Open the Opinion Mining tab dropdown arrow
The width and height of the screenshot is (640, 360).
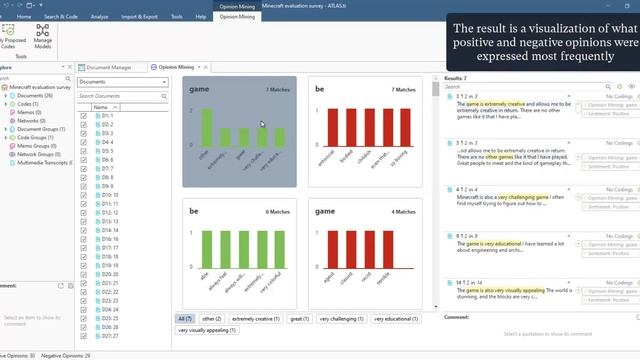click(199, 67)
